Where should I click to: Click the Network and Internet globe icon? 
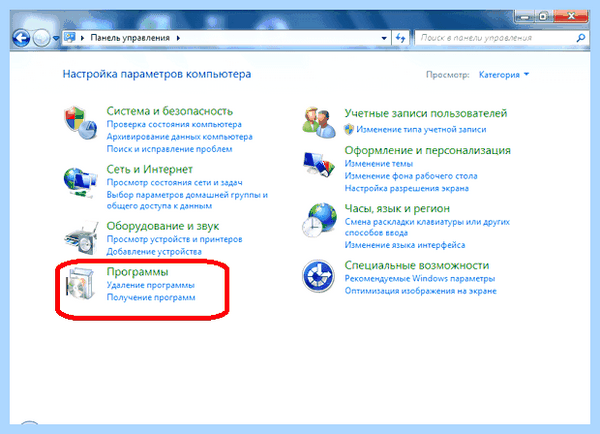point(80,182)
